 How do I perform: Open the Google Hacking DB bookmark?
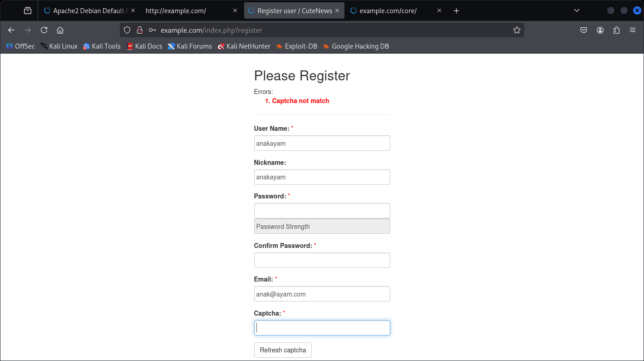(356, 46)
